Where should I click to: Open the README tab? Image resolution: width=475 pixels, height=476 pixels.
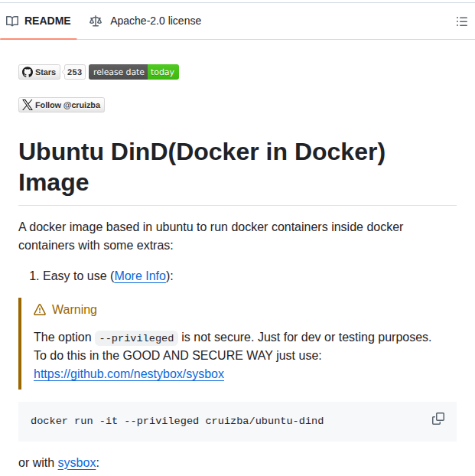[38, 21]
